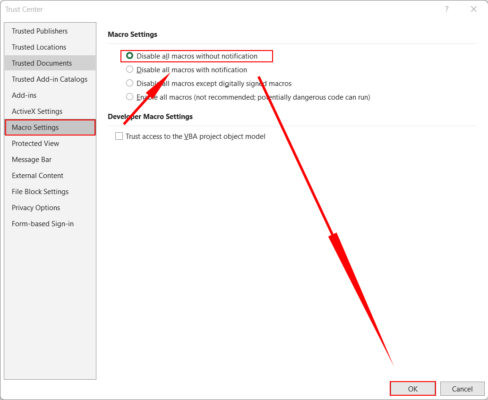
Task: Open Form-based Sign-in section
Action: click(50, 223)
